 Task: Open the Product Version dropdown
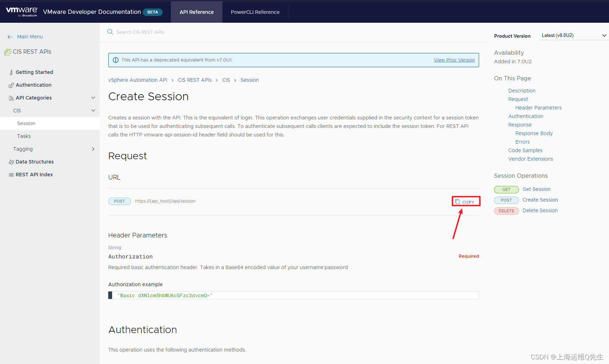pos(574,36)
